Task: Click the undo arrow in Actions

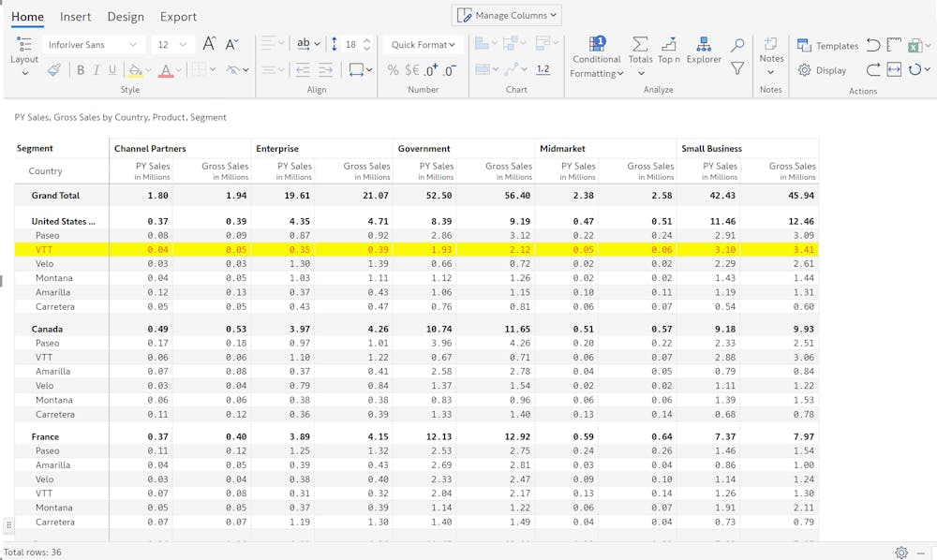Action: [x=873, y=45]
